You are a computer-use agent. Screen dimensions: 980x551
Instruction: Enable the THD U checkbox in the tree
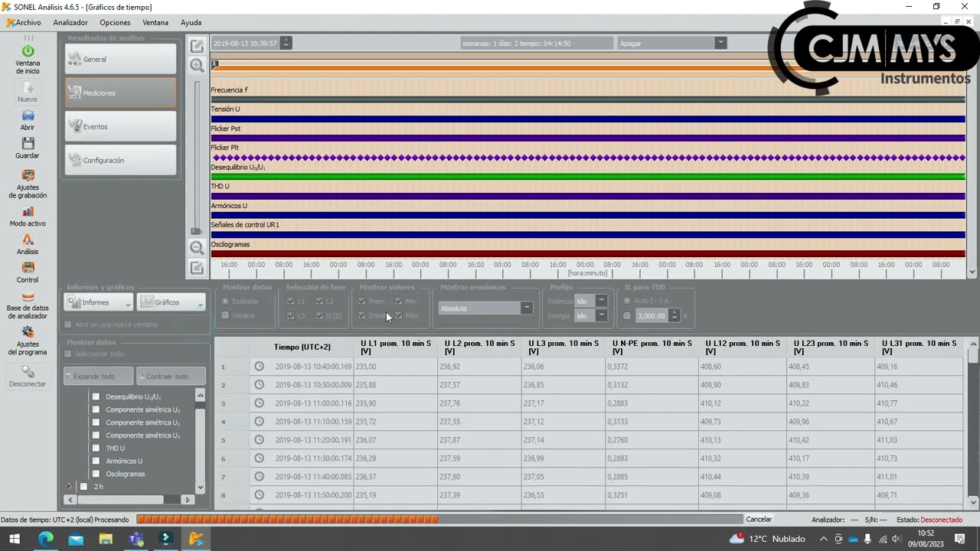96,448
